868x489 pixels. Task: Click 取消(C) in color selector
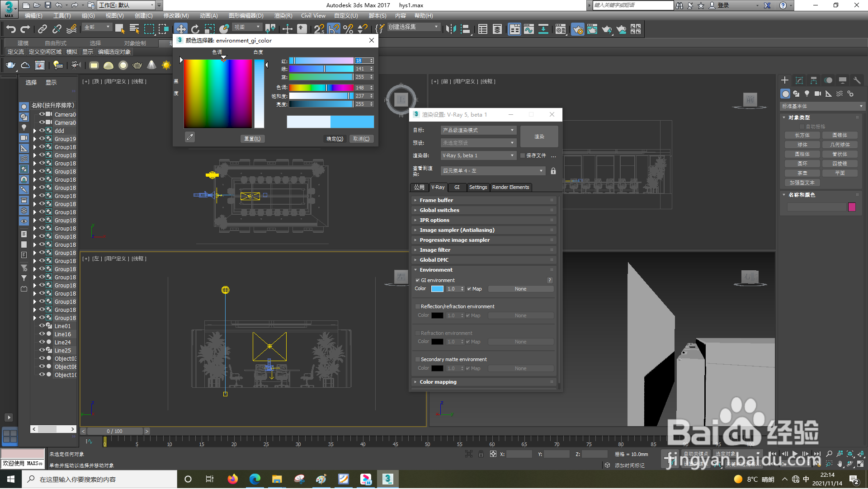click(361, 139)
